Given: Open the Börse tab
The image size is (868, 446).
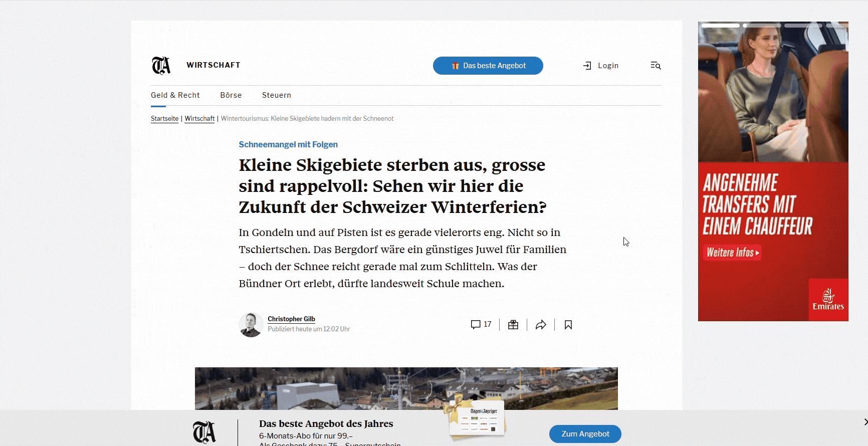Looking at the screenshot, I should 231,95.
